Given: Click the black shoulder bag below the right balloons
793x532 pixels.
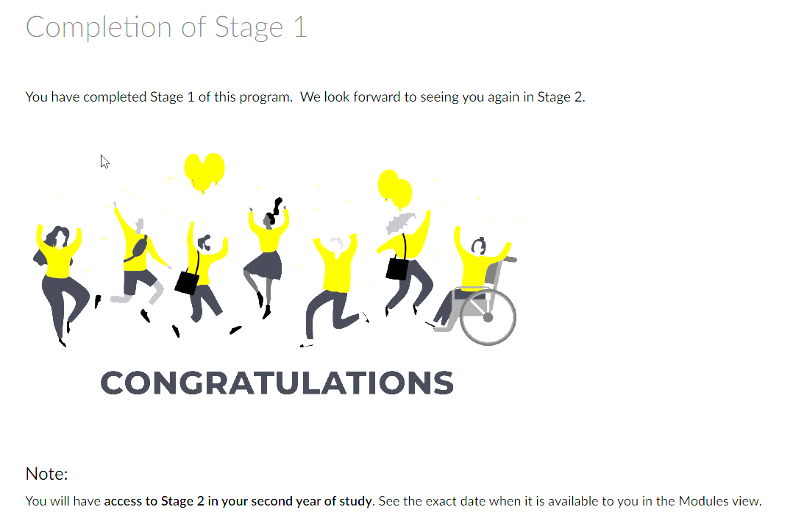Looking at the screenshot, I should click(397, 269).
